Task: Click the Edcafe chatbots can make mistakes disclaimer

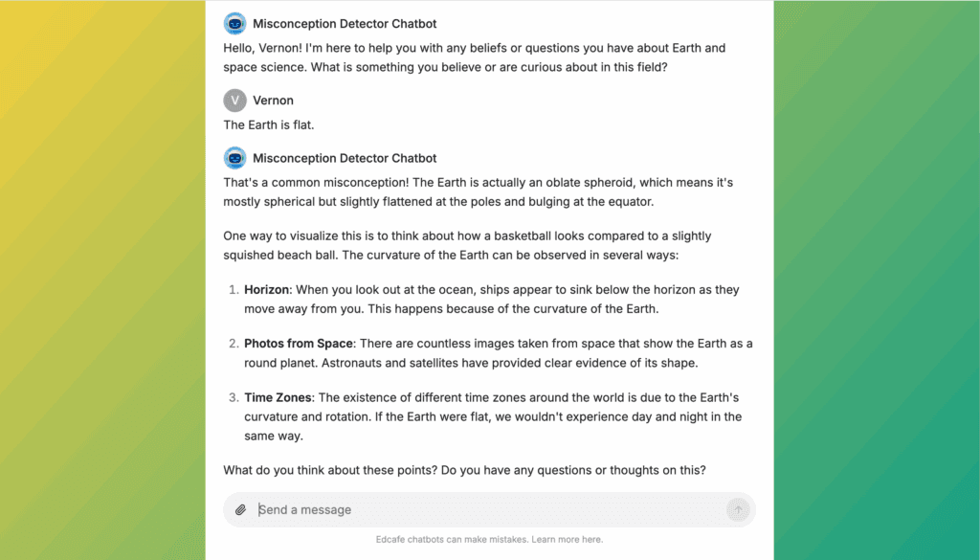Action: (489, 539)
